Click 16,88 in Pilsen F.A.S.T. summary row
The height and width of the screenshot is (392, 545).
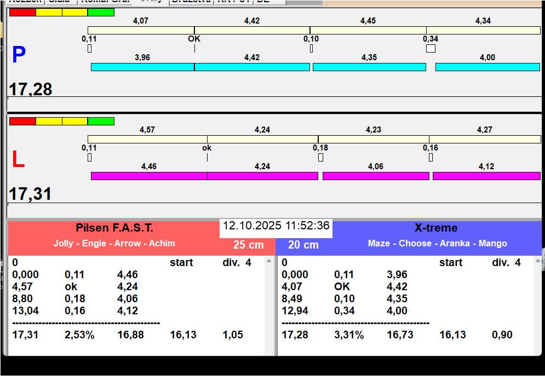131,335
